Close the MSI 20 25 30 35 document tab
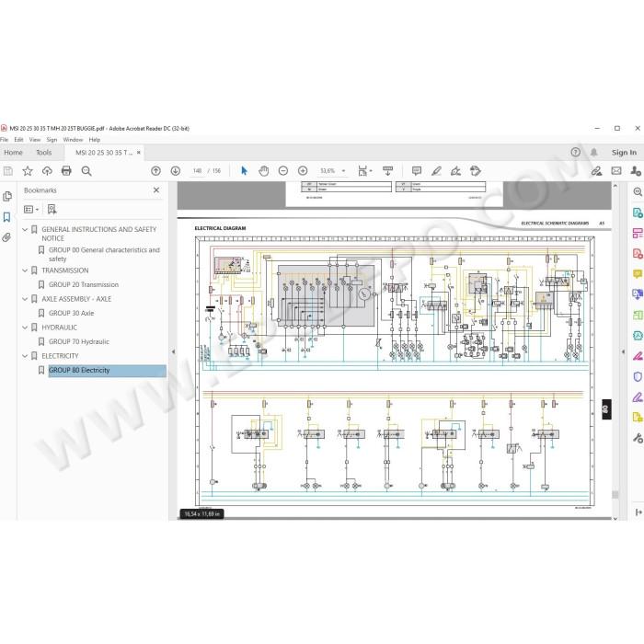This screenshot has height=644, width=644. [x=138, y=153]
